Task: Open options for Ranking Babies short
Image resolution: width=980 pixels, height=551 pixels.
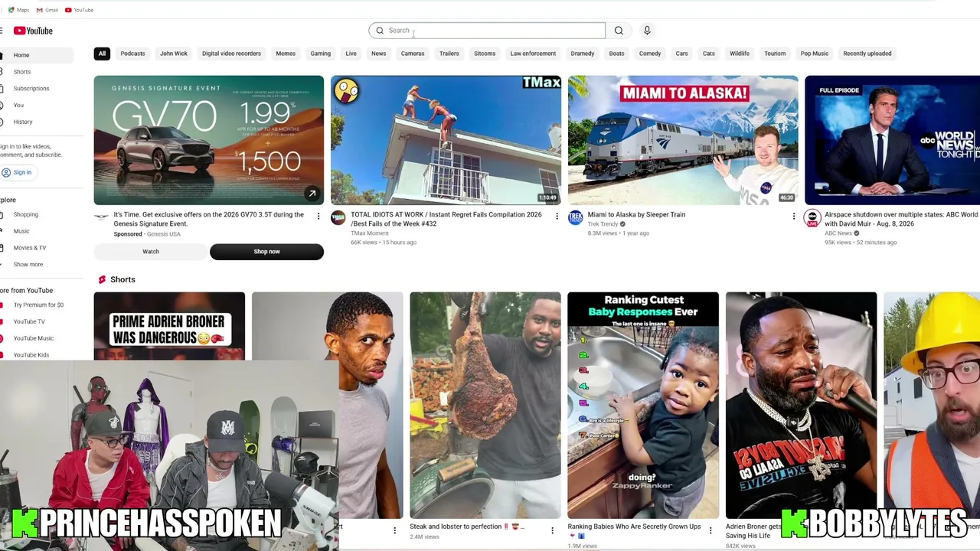Action: point(710,530)
